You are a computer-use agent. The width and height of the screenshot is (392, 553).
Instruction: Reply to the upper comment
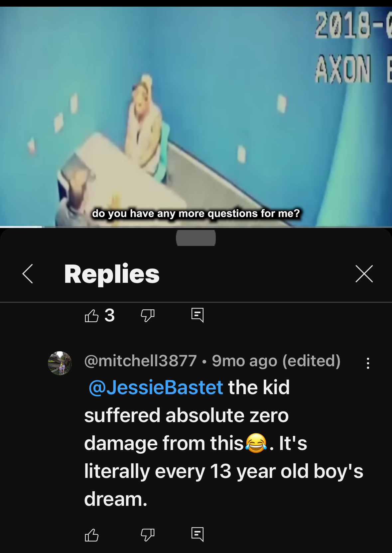tap(197, 315)
